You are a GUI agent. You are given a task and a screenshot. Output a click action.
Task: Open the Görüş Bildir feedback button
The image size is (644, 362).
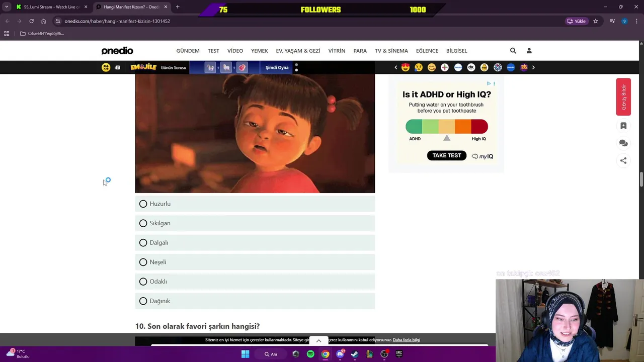tap(623, 97)
